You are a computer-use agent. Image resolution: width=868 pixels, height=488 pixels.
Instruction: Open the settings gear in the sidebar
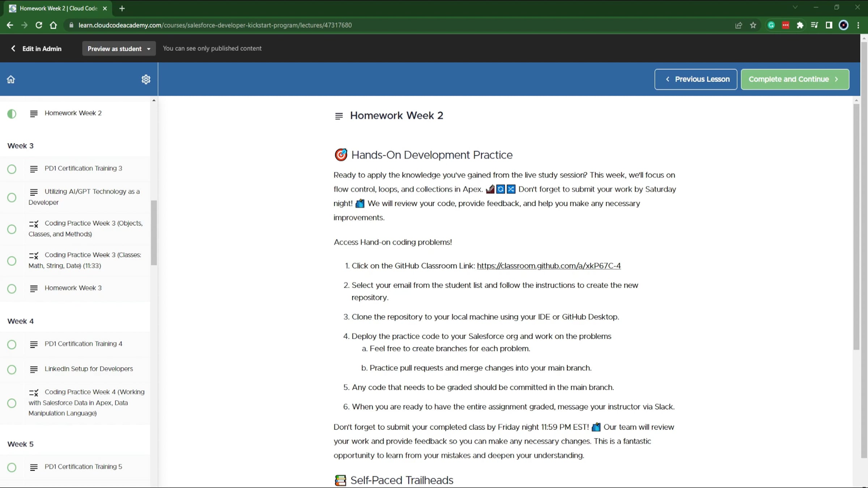pyautogui.click(x=146, y=79)
